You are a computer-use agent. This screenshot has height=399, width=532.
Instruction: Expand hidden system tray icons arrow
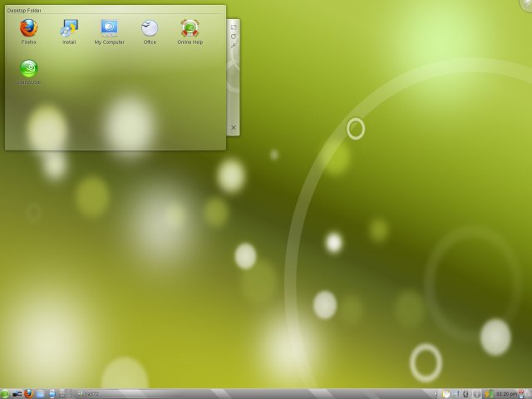pyautogui.click(x=436, y=393)
